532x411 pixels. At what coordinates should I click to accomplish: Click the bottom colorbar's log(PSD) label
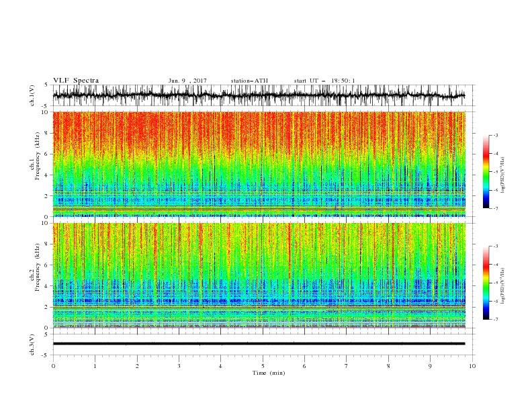[x=503, y=285]
